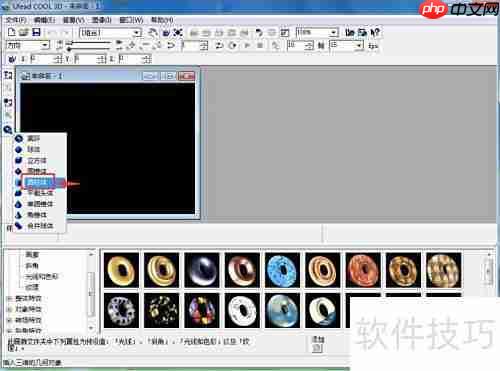Viewport: 500px width, 371px height.
Task: Click the icon left of the X position field
Action: pos(12,59)
